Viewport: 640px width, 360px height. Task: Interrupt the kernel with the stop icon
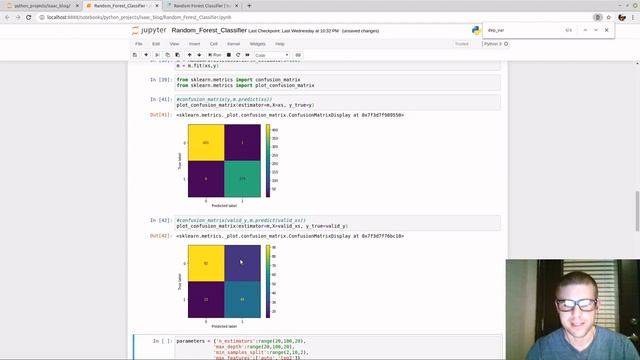[229, 55]
